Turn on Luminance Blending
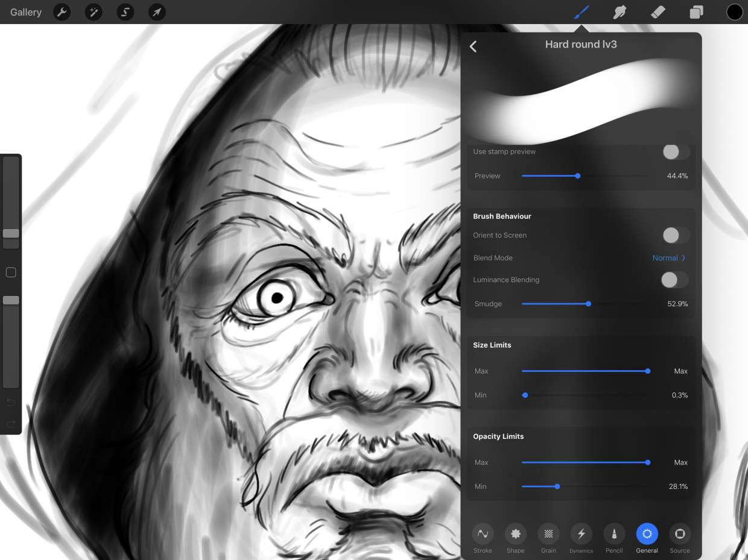 pyautogui.click(x=674, y=280)
